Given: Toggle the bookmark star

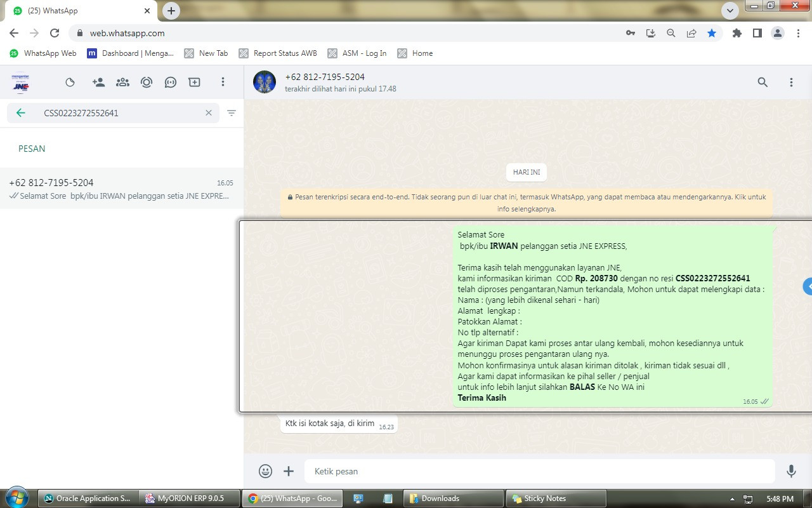Looking at the screenshot, I should click(712, 33).
